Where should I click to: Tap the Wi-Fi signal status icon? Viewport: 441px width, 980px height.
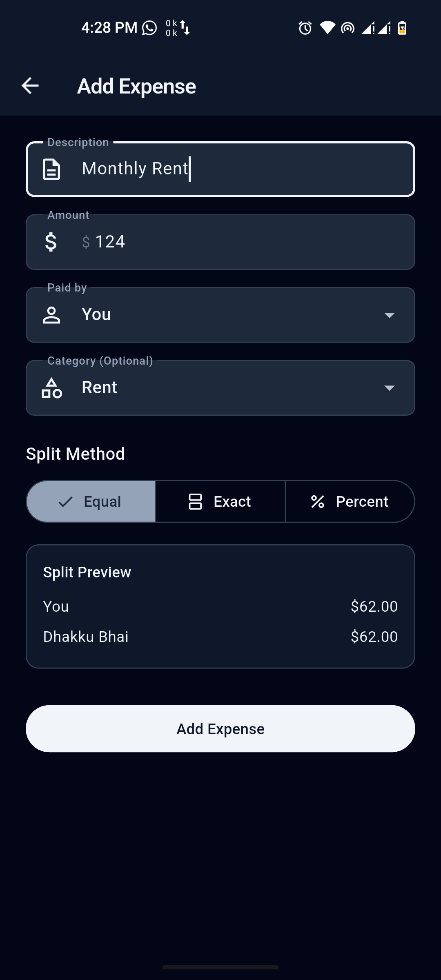coord(327,28)
